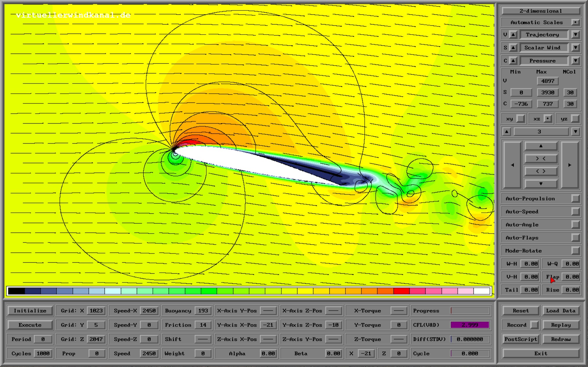Click the Execute button
The width and height of the screenshot is (588, 367).
[30, 325]
